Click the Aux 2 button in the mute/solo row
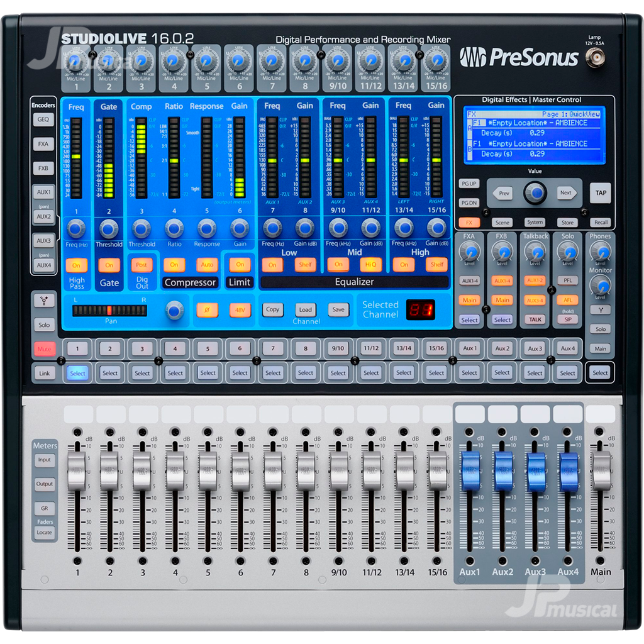The image size is (644, 644). coord(502,348)
